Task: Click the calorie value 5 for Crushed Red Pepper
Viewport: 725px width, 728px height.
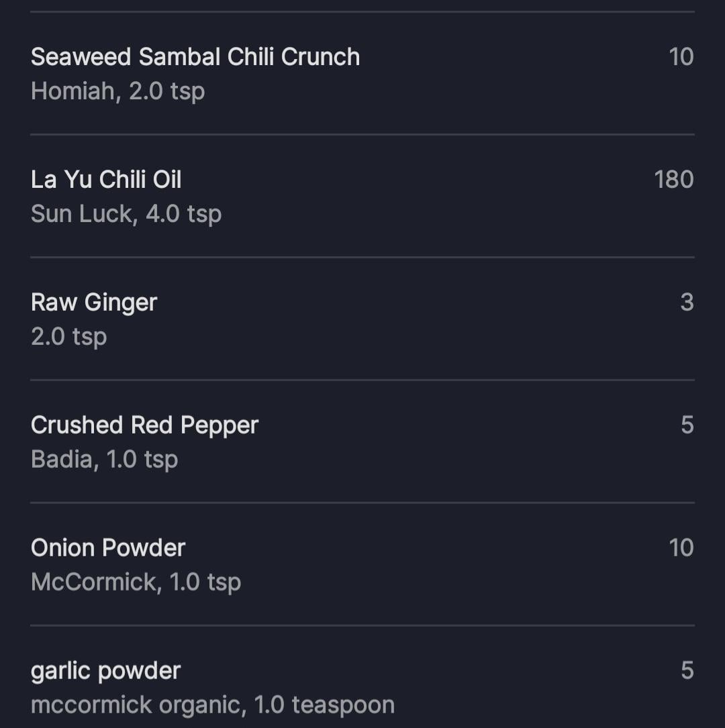Action: pos(687,425)
